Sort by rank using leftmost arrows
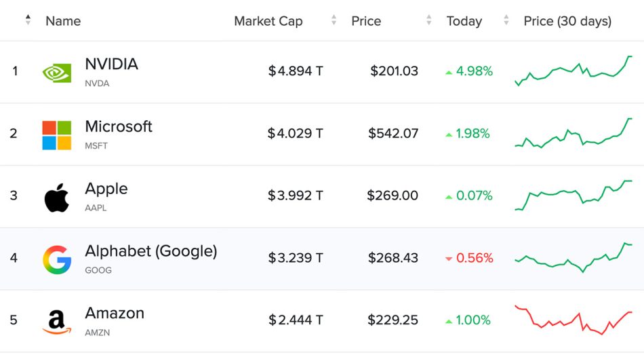 click(x=28, y=20)
